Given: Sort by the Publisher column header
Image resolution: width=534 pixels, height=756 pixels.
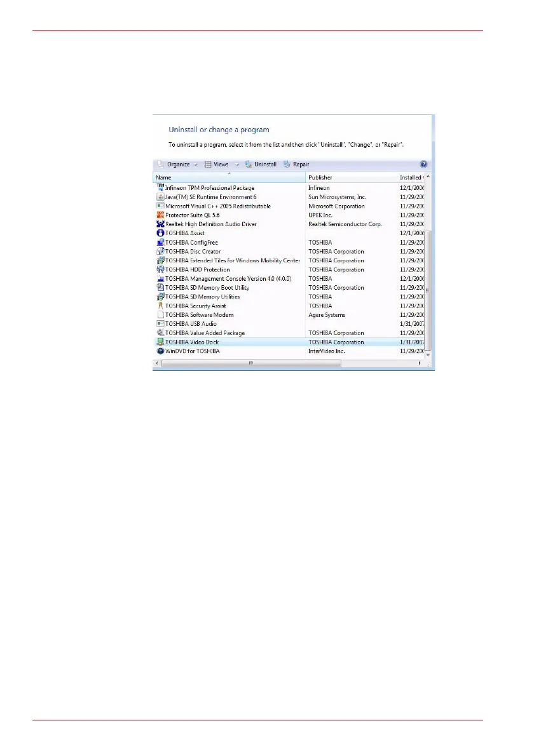Looking at the screenshot, I should pos(351,177).
